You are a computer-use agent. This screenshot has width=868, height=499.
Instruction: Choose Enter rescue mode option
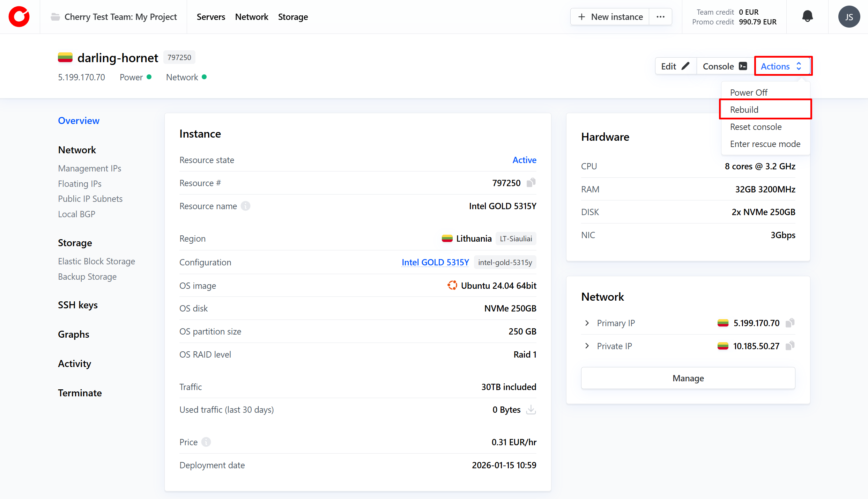click(x=765, y=144)
